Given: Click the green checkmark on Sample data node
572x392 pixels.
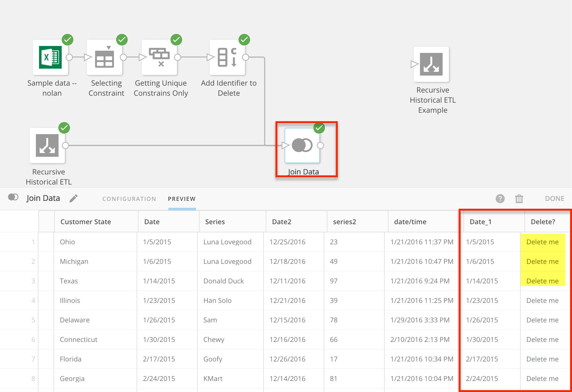Looking at the screenshot, I should coord(67,40).
